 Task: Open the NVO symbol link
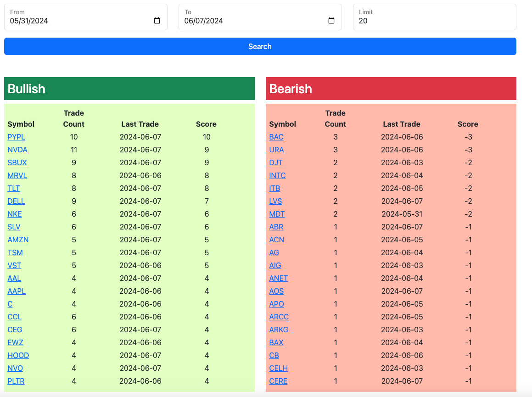point(15,369)
